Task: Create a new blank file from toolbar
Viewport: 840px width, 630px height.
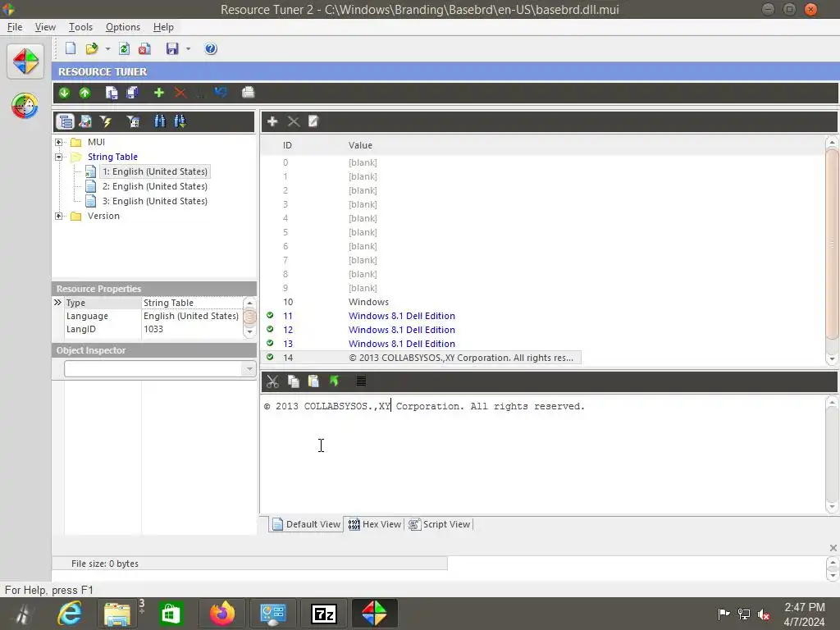Action: tap(71, 48)
